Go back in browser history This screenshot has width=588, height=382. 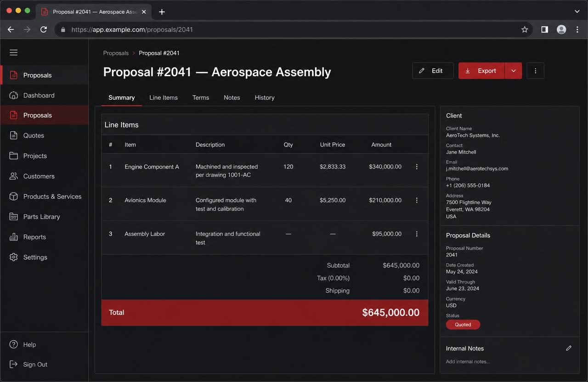coord(11,29)
